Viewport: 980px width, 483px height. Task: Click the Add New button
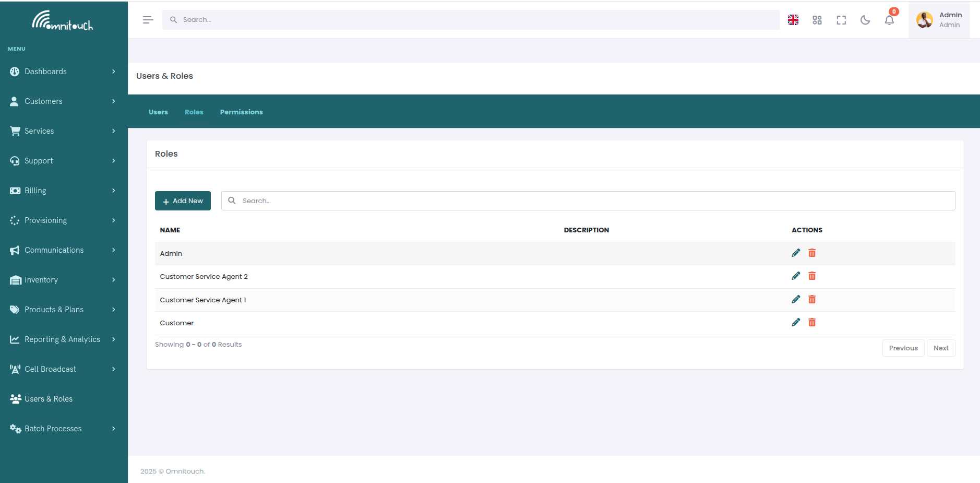183,201
